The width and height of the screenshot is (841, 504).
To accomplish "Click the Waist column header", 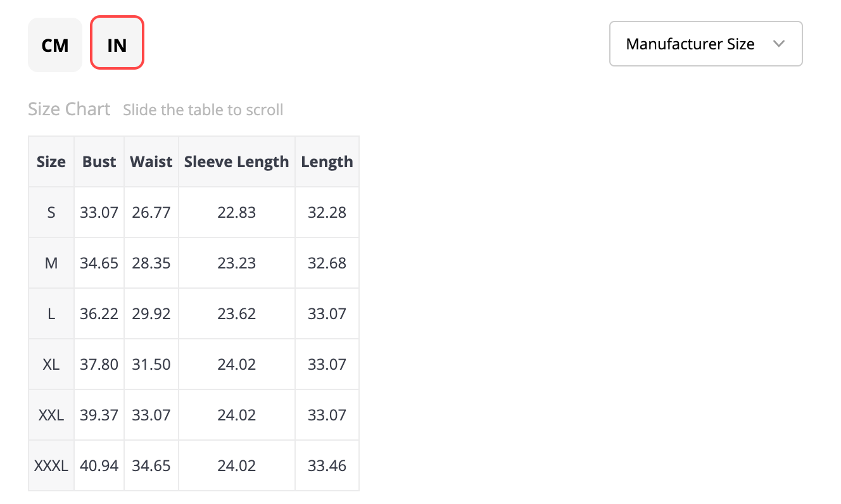I will click(151, 161).
